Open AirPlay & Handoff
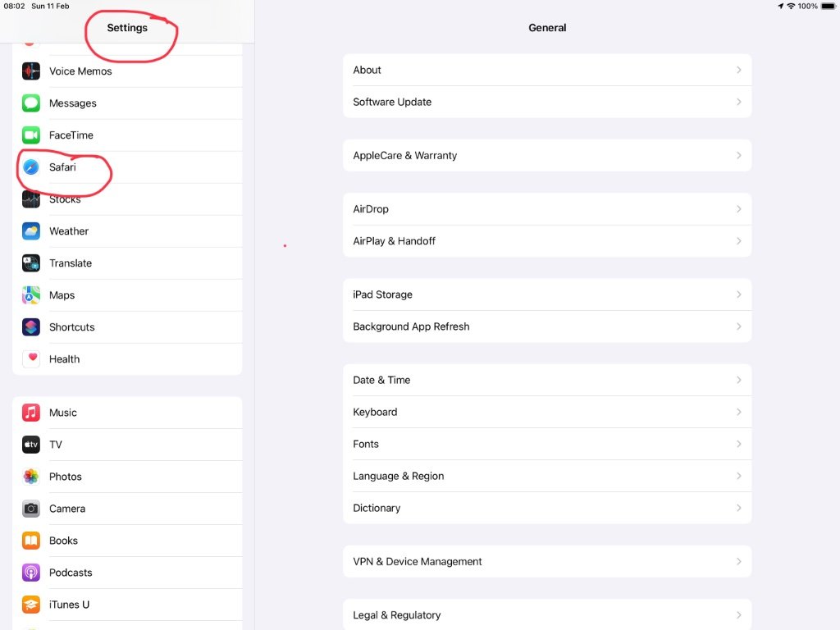 tap(547, 241)
